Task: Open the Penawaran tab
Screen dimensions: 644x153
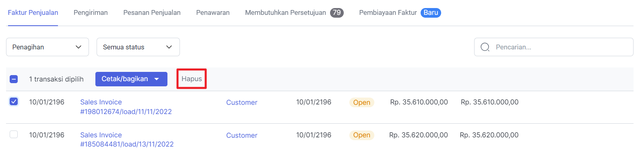Action: 213,12
